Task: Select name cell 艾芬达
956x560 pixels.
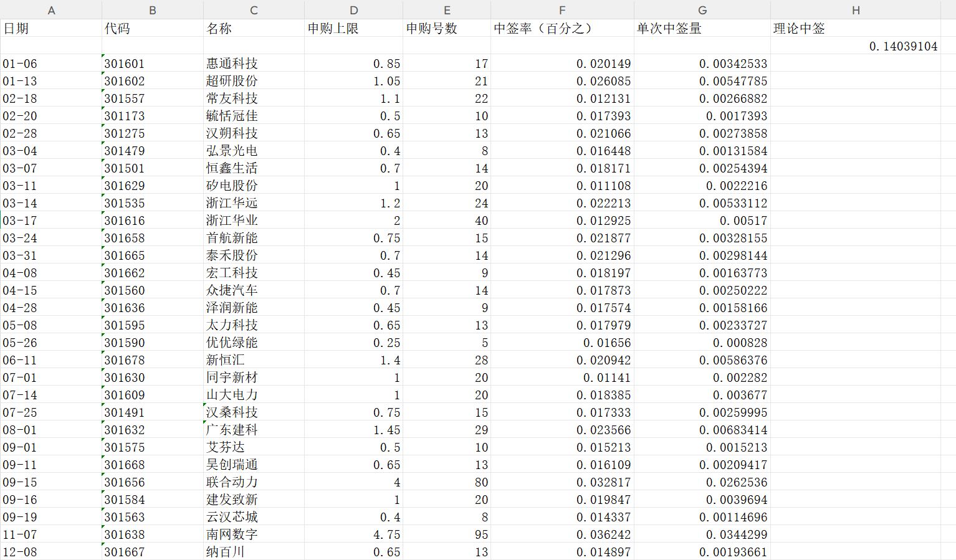Action: [x=254, y=447]
